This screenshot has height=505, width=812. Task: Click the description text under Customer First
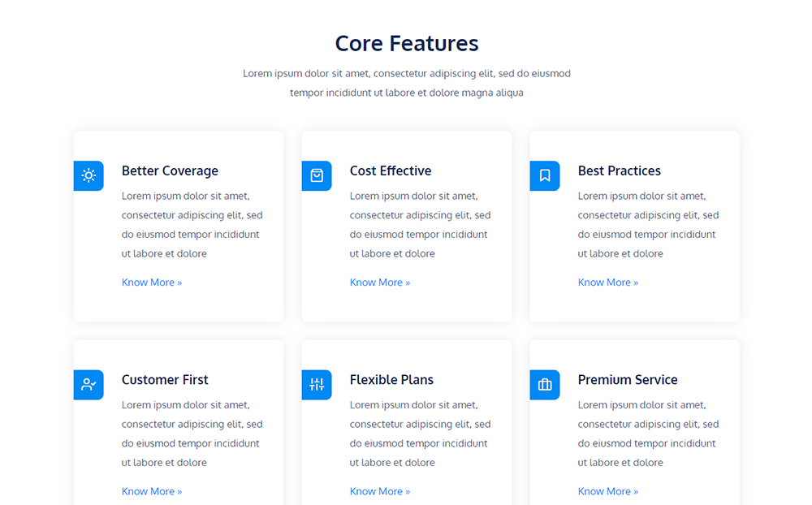tap(192, 434)
